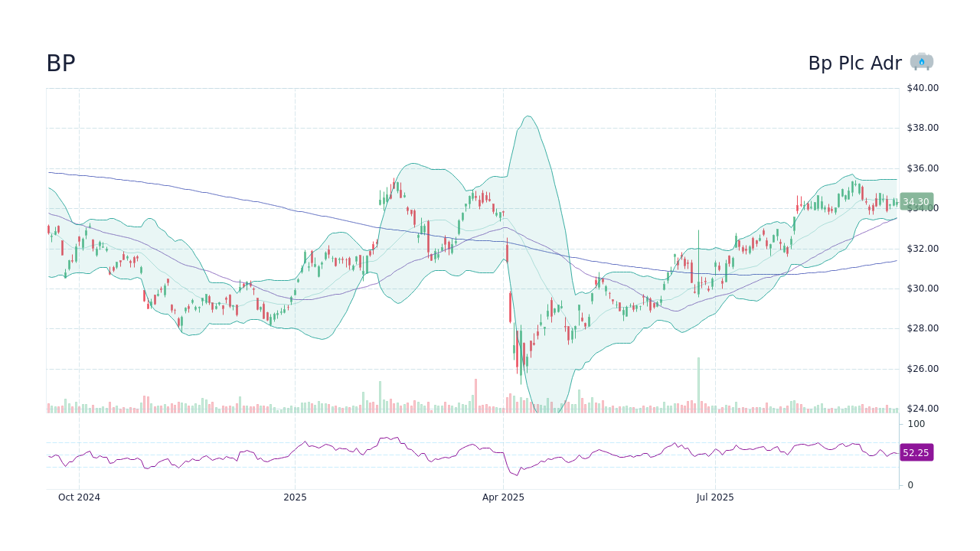The image size is (980, 551).
Task: Select the Bp Plc Adr company name
Action: [x=855, y=64]
